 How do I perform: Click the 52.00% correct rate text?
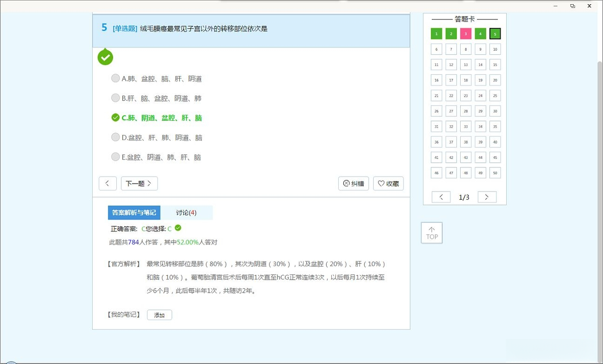click(188, 242)
